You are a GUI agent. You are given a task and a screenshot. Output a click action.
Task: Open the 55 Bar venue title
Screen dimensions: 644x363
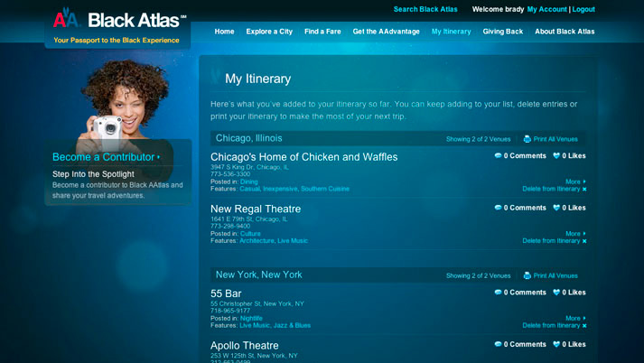[x=226, y=293]
